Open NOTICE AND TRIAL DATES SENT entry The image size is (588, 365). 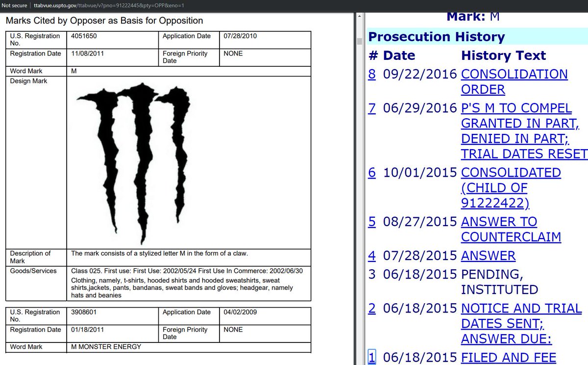[521, 323]
